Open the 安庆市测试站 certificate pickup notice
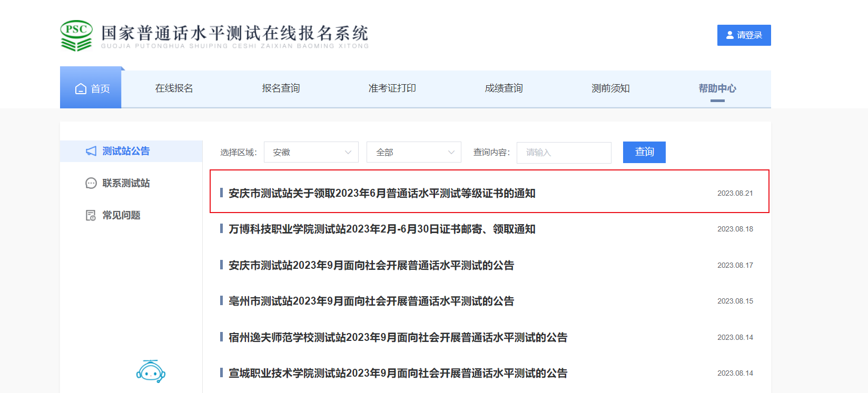 pyautogui.click(x=382, y=194)
